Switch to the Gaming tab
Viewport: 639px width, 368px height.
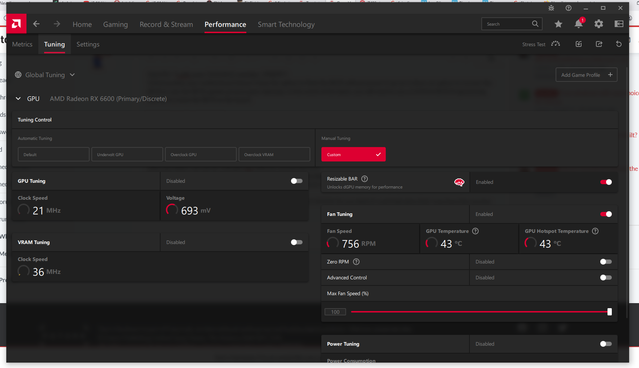[x=115, y=24]
